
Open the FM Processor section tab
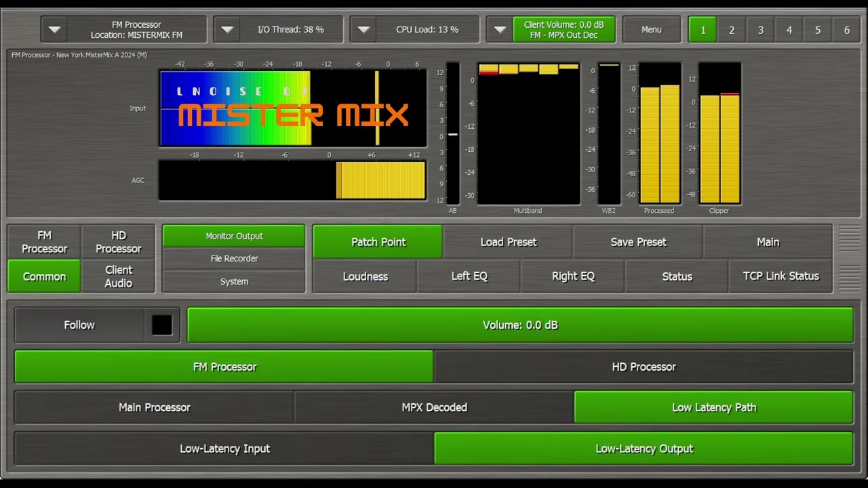click(x=44, y=242)
